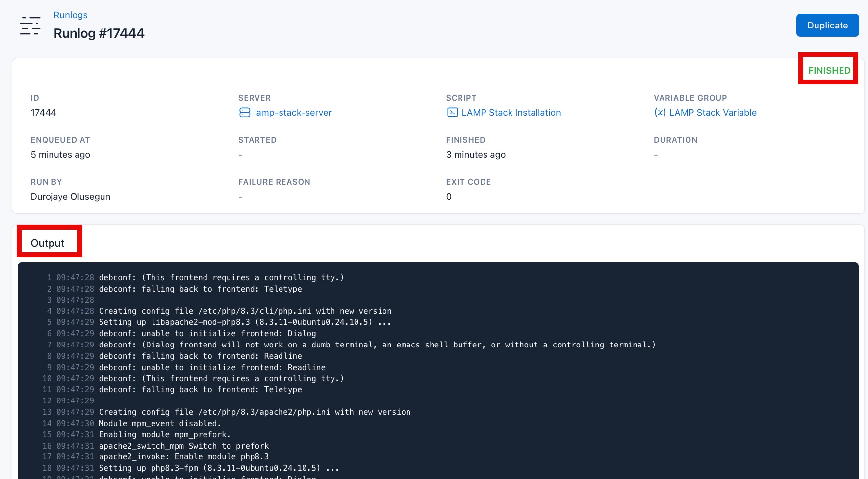This screenshot has height=479, width=868.
Task: Click the log line mentioning mpm_prefork
Action: 164,434
